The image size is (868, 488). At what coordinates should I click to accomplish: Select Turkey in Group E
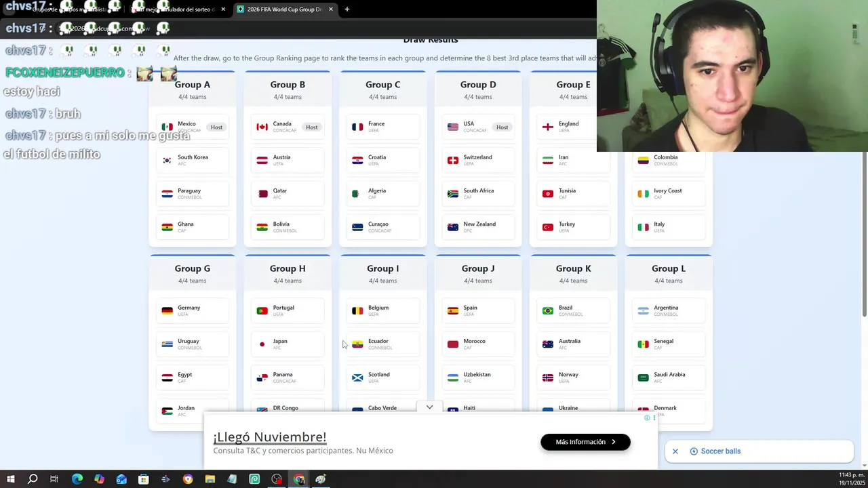click(574, 227)
